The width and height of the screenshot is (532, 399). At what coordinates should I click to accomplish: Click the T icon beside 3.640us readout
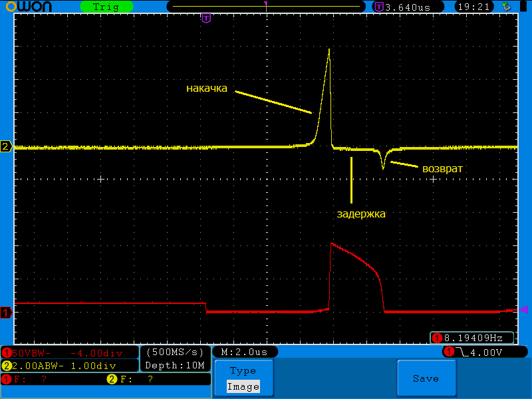[379, 7]
